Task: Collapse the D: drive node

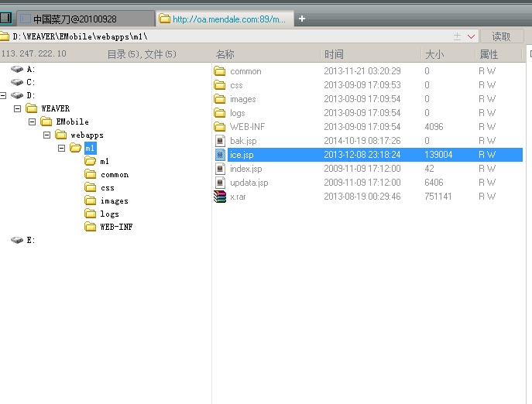Action: coord(3,96)
